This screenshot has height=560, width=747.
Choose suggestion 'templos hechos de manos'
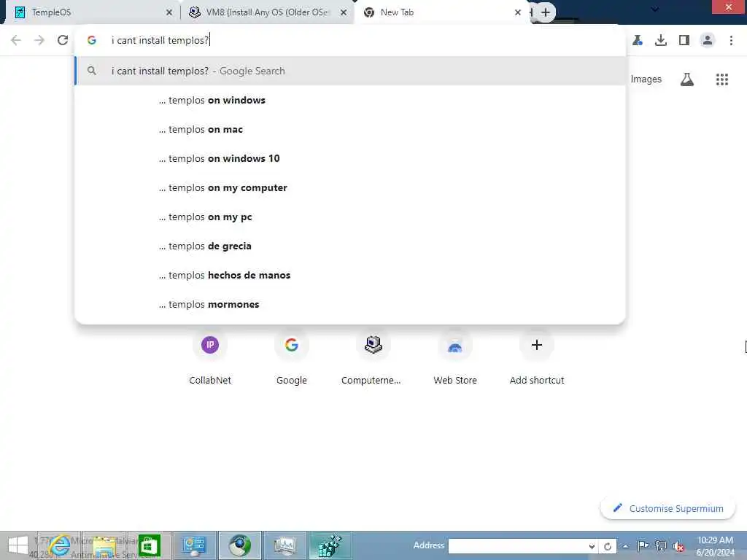click(350, 275)
